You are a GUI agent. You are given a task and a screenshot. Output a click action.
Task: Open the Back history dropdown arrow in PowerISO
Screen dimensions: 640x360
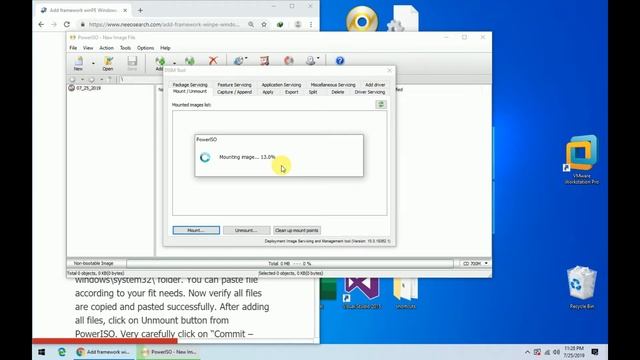click(x=82, y=80)
